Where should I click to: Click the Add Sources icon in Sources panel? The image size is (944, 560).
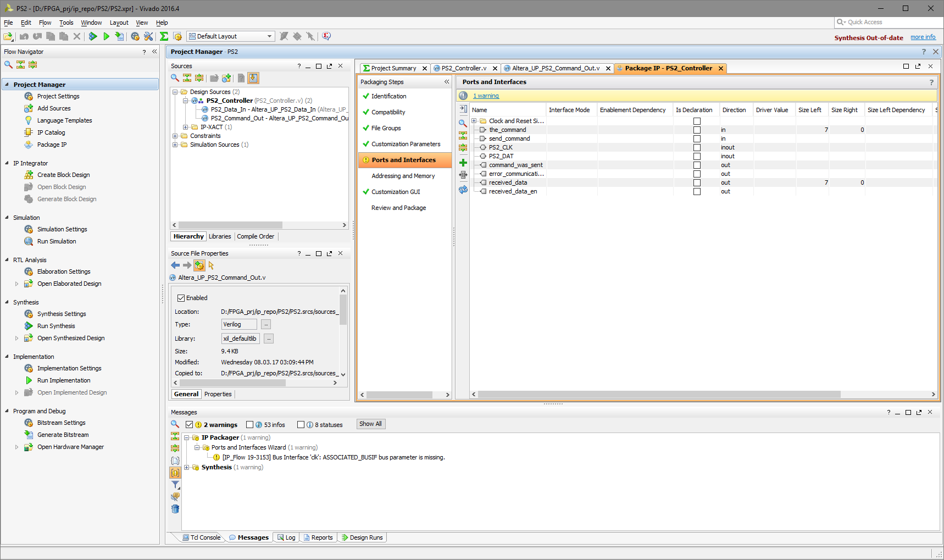[x=226, y=78]
